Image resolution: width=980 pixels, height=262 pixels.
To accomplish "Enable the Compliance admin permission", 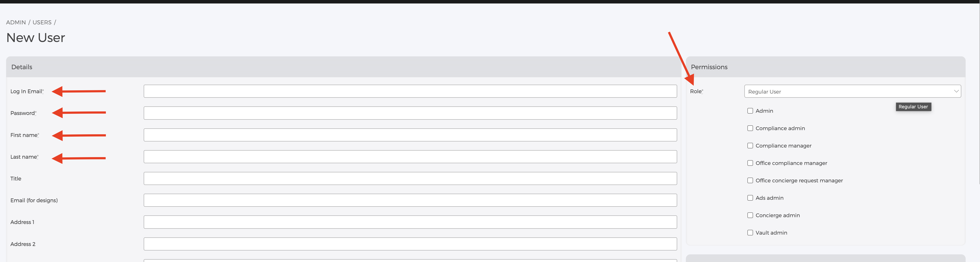I will tap(750, 128).
